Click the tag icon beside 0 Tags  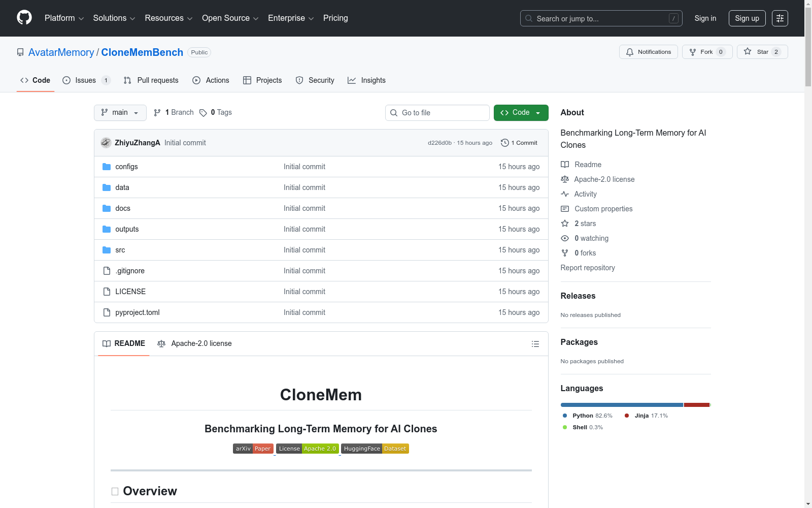tap(203, 113)
